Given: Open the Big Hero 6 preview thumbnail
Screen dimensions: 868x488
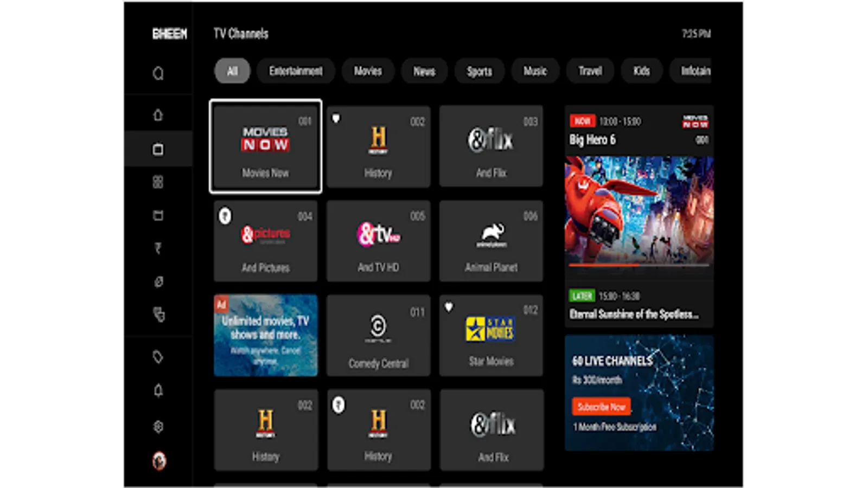Looking at the screenshot, I should coord(639,210).
